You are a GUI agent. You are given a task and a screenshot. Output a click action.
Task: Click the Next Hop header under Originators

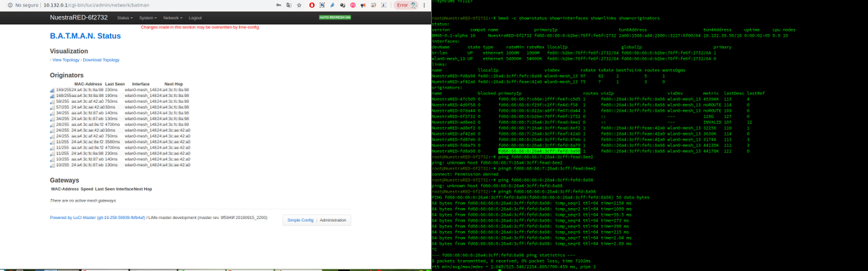pyautogui.click(x=174, y=84)
